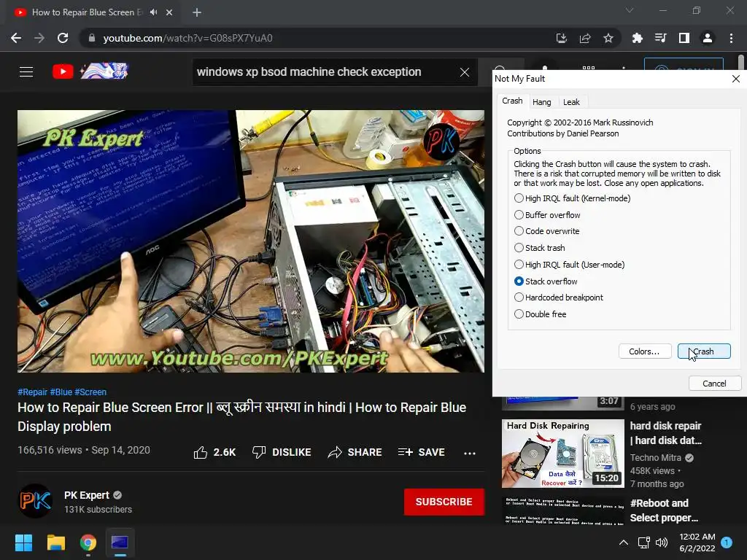
Task: Open the Hard Disk Repairing video thumbnail
Action: [562, 454]
